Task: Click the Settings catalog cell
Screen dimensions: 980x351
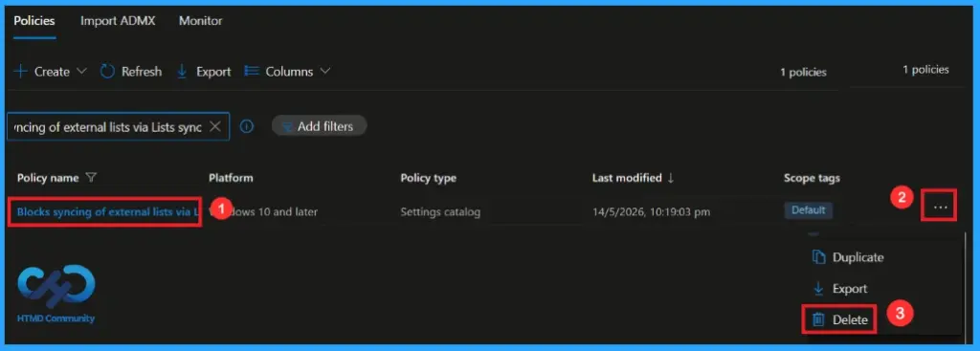Action: tap(440, 211)
